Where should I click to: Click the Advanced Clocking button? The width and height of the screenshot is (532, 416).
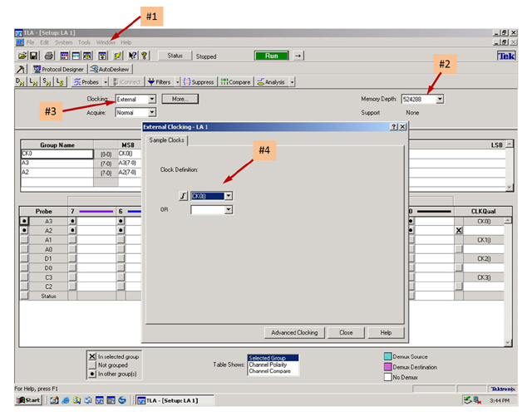[295, 332]
